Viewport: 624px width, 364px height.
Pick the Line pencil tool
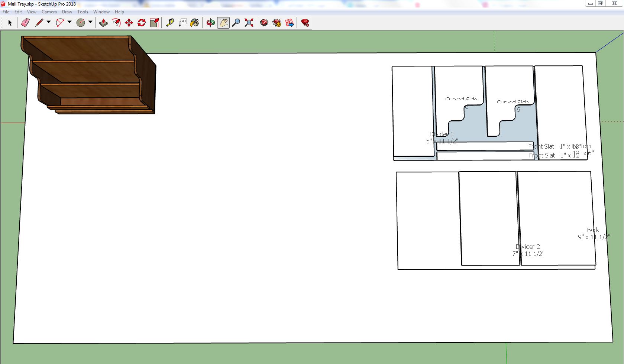pos(39,23)
